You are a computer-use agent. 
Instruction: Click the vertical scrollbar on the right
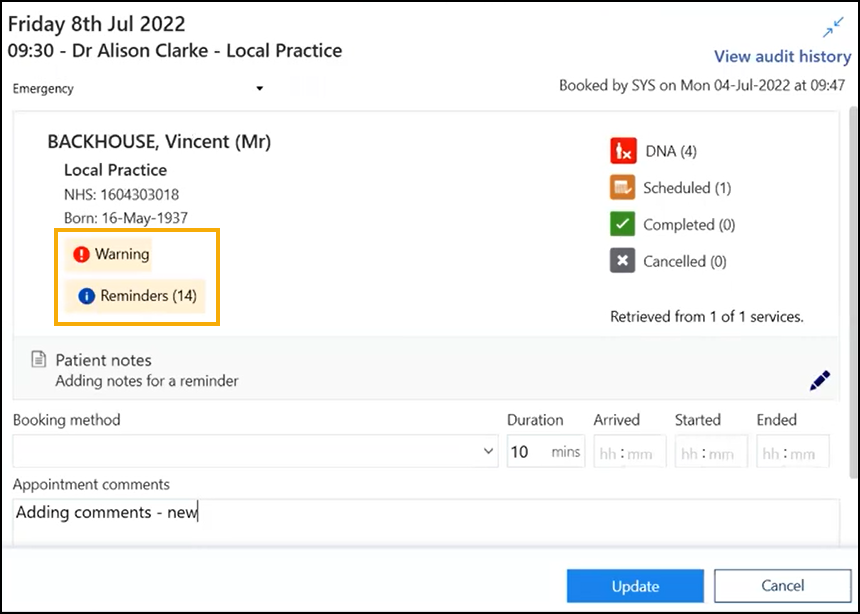[852, 300]
